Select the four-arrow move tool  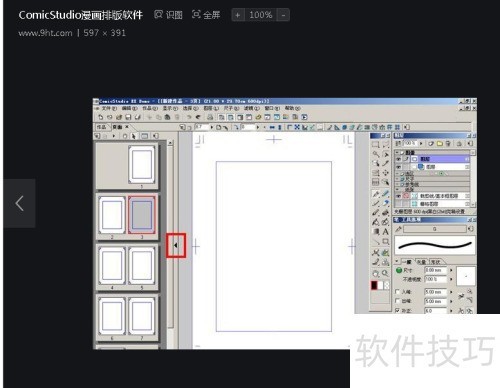coord(386,173)
